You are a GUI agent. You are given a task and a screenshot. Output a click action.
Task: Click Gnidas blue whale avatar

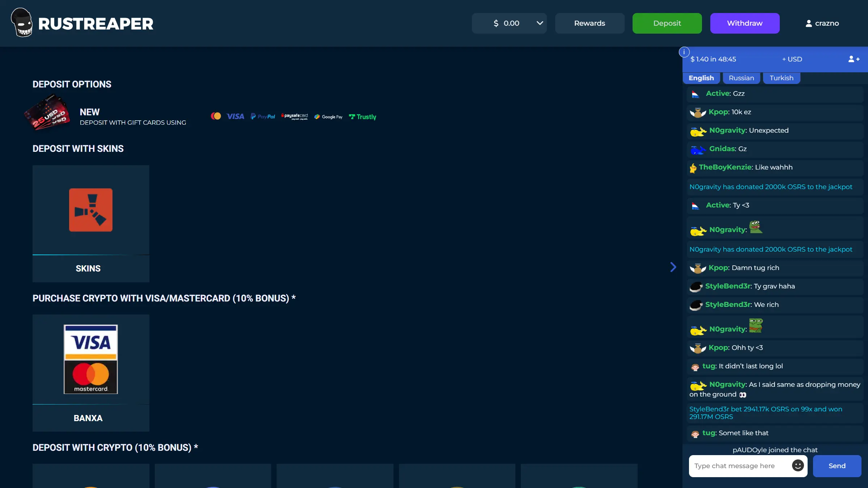point(698,150)
